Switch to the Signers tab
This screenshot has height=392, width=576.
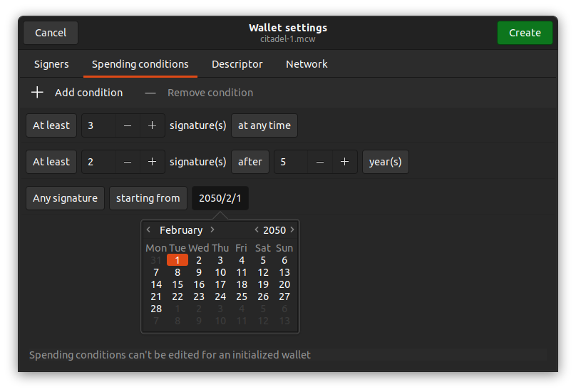tap(51, 64)
